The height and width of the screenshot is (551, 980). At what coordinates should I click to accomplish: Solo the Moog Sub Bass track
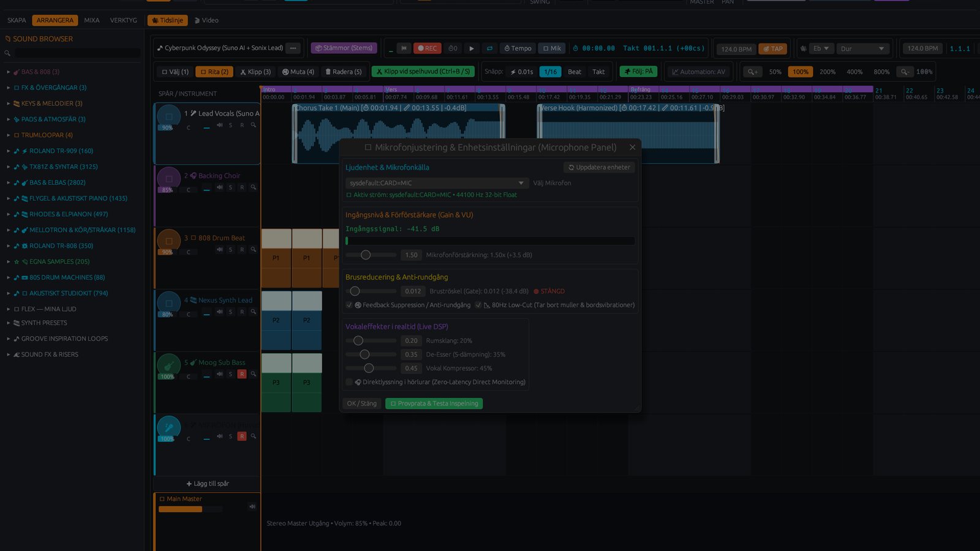click(230, 374)
